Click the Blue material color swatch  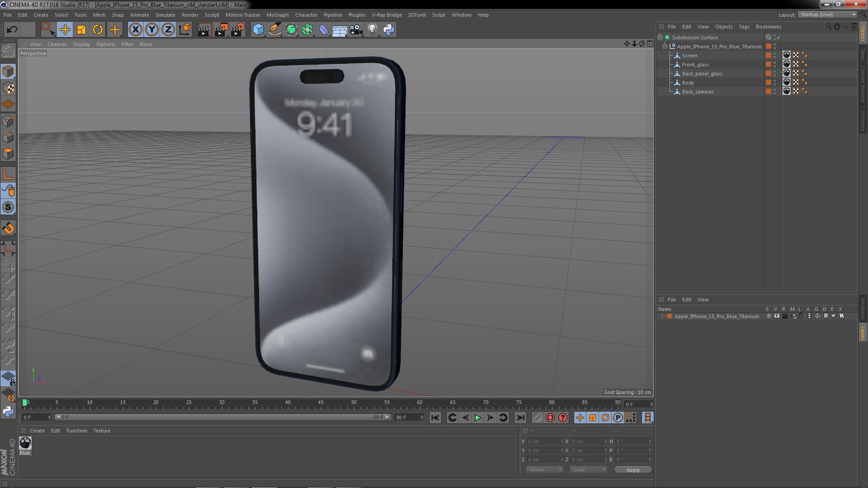coord(25,443)
